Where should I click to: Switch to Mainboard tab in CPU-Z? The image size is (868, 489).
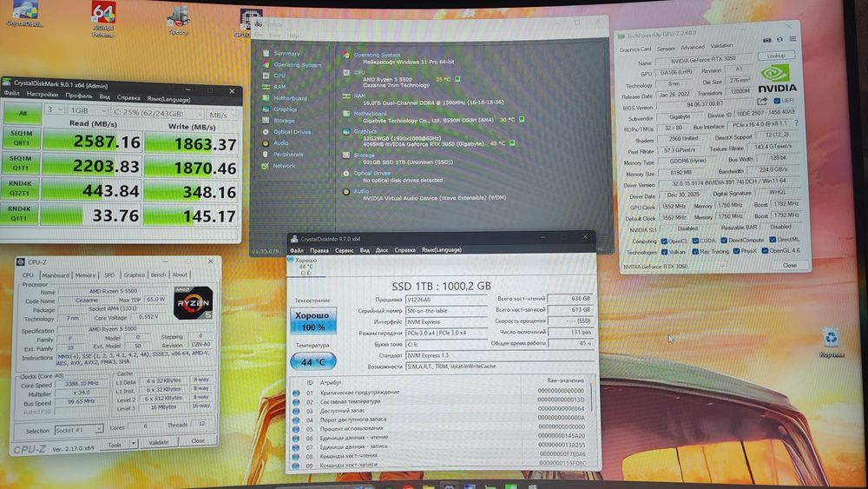(x=56, y=275)
